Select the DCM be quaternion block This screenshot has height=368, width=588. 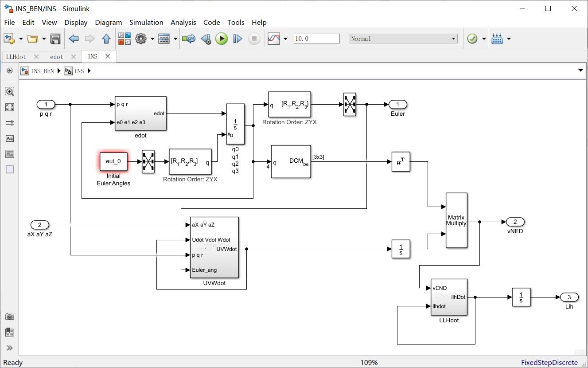click(x=291, y=161)
